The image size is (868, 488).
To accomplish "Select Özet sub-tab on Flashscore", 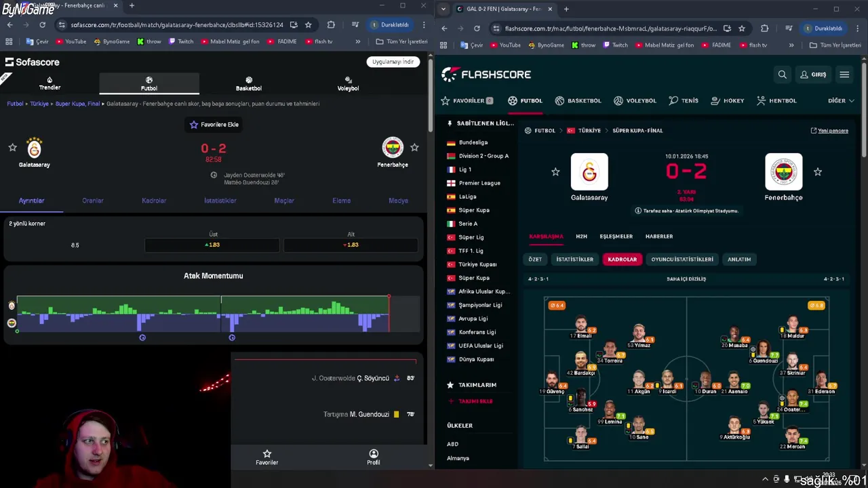I will click(x=535, y=260).
